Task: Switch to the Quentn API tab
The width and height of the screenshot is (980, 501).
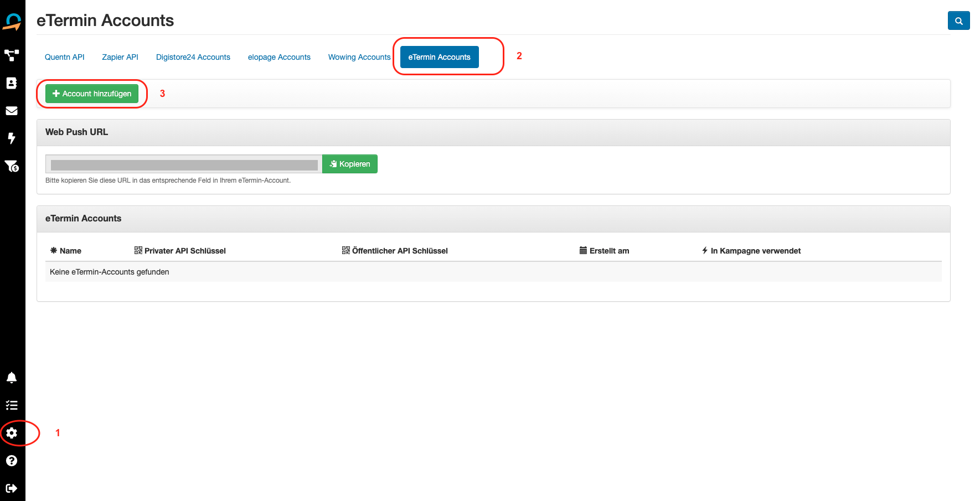Action: (65, 57)
